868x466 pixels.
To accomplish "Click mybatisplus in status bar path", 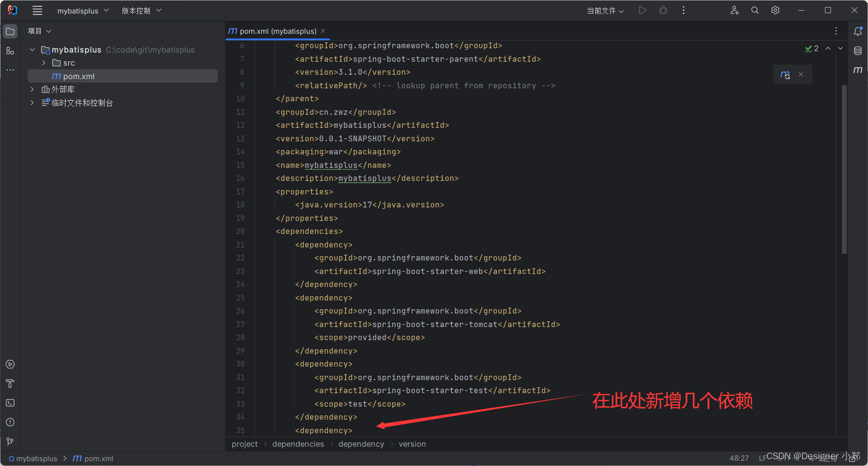I will 33,459.
